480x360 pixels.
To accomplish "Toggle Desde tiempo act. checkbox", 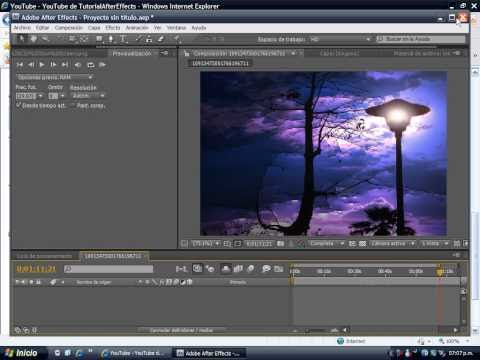I will click(19, 105).
